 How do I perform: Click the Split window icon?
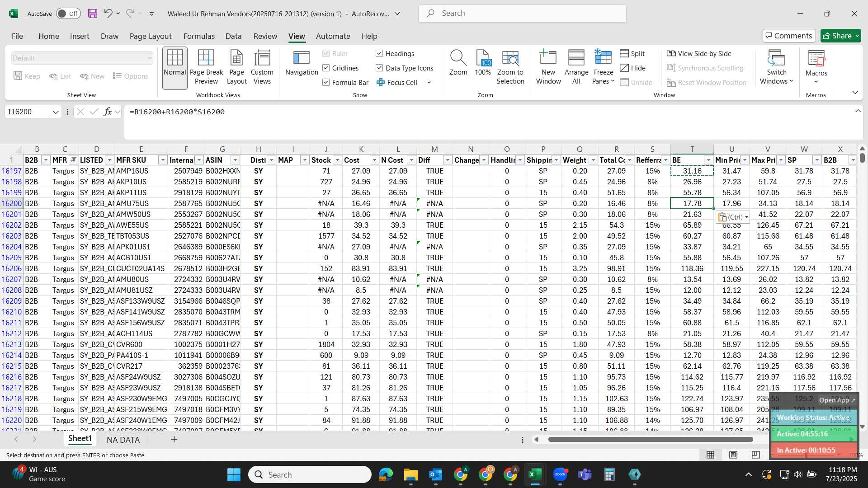pos(624,53)
